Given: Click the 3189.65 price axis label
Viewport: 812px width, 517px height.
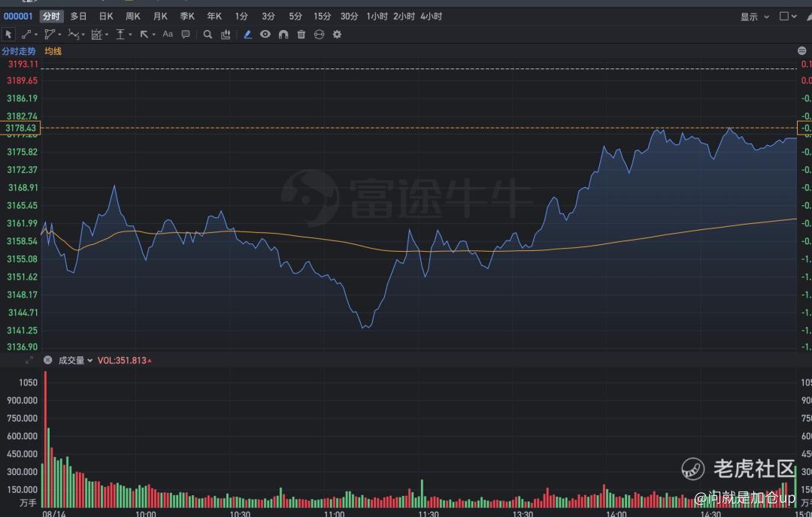Looking at the screenshot, I should pyautogui.click(x=23, y=80).
